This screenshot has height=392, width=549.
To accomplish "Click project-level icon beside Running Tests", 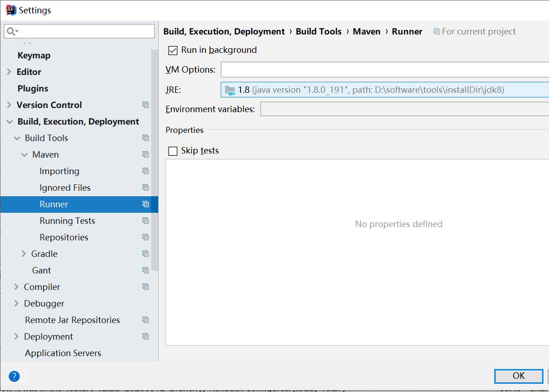I will point(146,221).
